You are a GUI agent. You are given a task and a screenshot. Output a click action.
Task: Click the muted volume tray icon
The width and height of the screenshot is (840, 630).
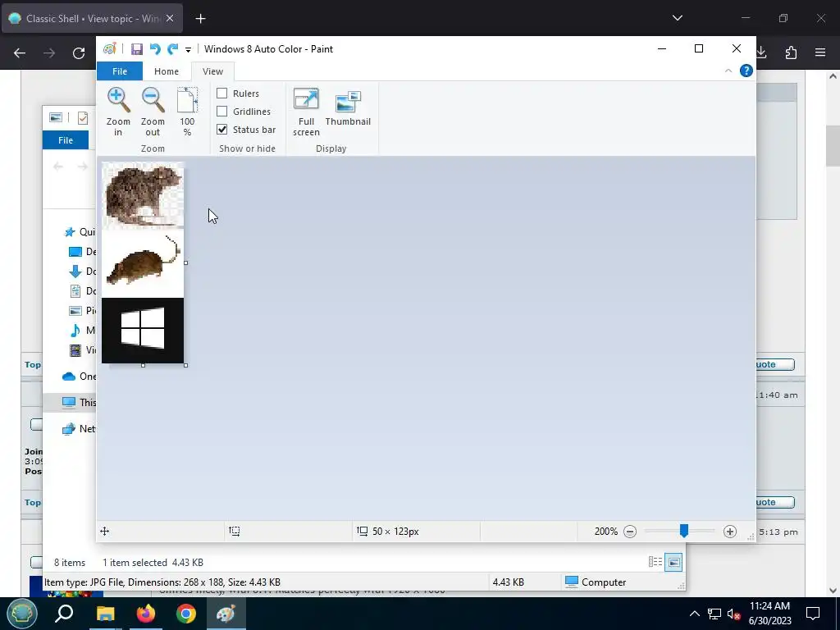click(734, 614)
